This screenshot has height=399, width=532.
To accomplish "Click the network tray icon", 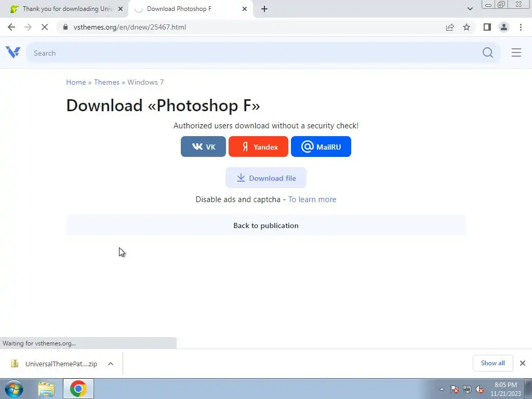I will point(467,390).
